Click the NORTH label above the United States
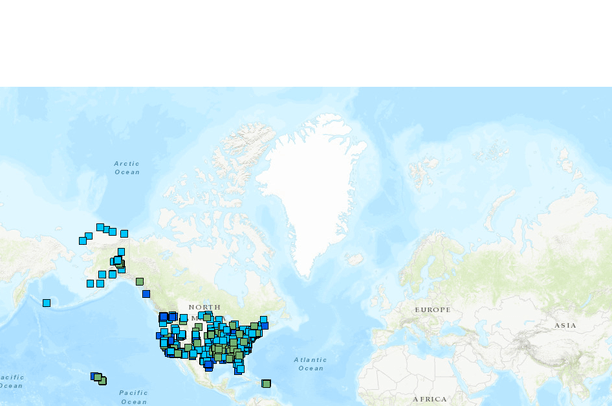This screenshot has height=406, width=612. tap(205, 307)
